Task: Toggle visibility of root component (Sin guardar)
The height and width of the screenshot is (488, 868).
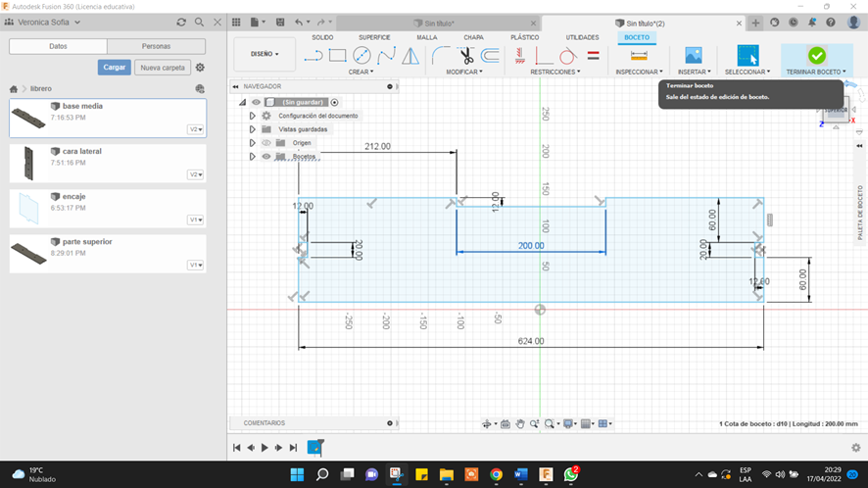Action: coord(256,102)
